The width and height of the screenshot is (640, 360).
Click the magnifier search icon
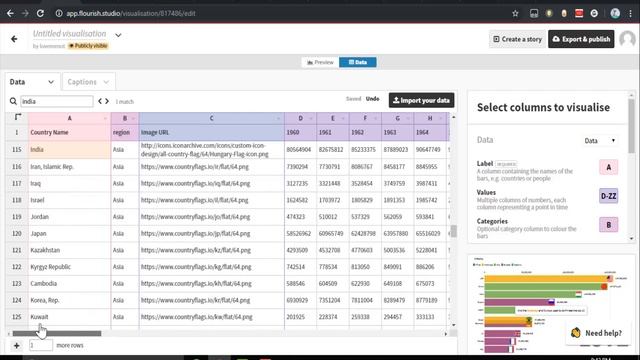tap(13, 101)
